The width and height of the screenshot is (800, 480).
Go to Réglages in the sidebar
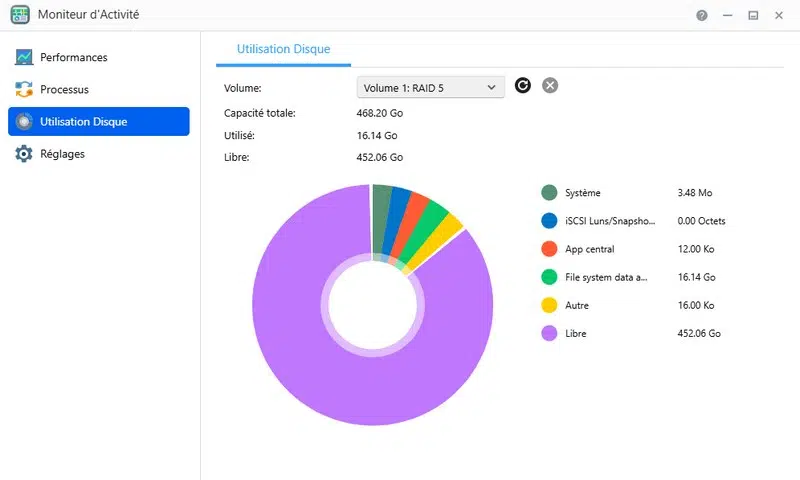pyautogui.click(x=62, y=154)
